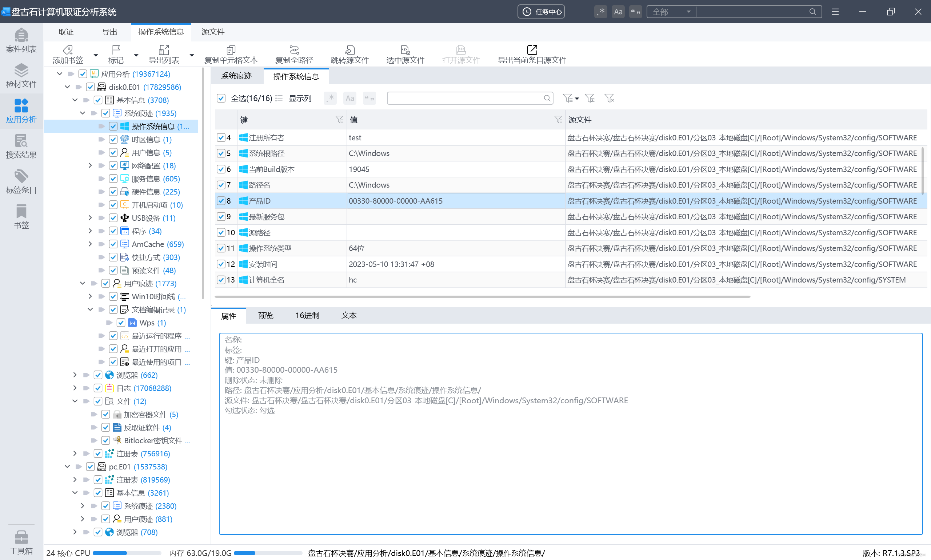This screenshot has width=931, height=560.
Task: Toggle case-sensitive Aa in title bar
Action: 618,12
